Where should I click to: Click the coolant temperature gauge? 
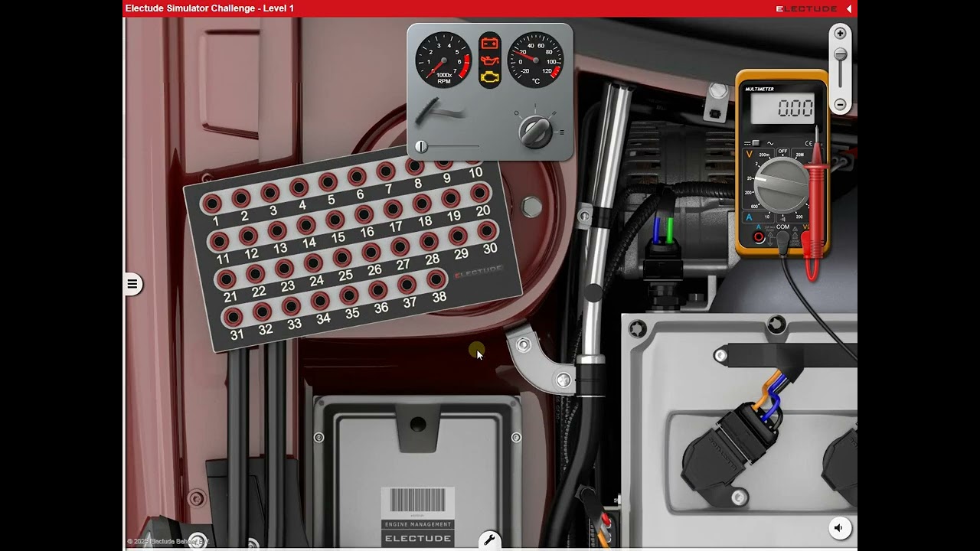pos(536,60)
